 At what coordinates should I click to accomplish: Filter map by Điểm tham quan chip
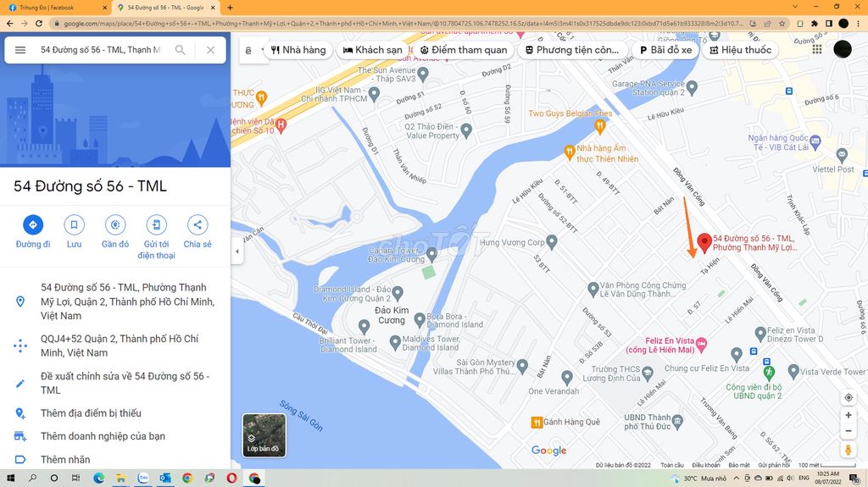point(464,50)
